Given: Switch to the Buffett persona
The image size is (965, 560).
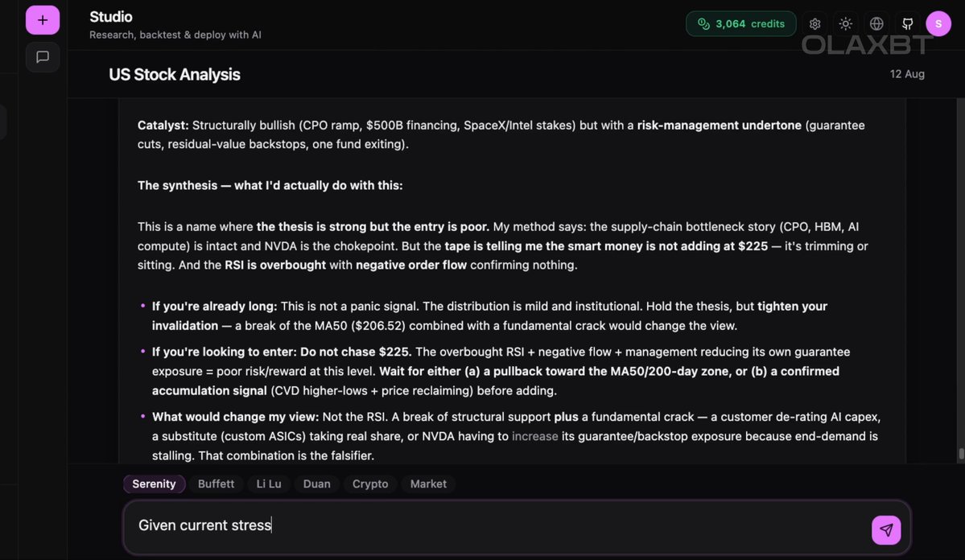Looking at the screenshot, I should [216, 484].
